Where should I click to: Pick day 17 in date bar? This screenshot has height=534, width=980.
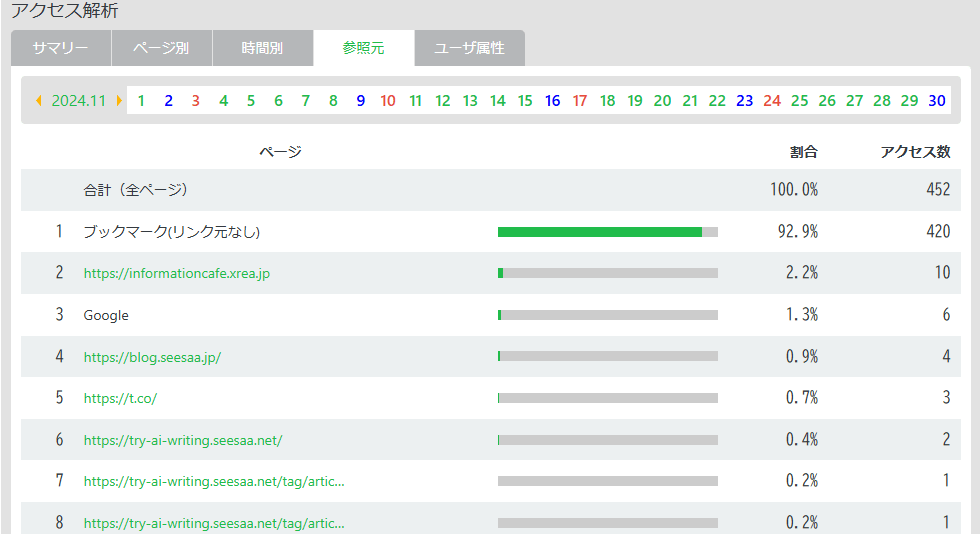[580, 101]
